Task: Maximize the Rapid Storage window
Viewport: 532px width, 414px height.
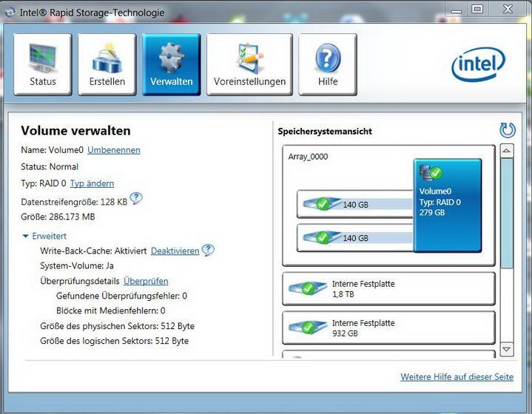Action: point(477,9)
